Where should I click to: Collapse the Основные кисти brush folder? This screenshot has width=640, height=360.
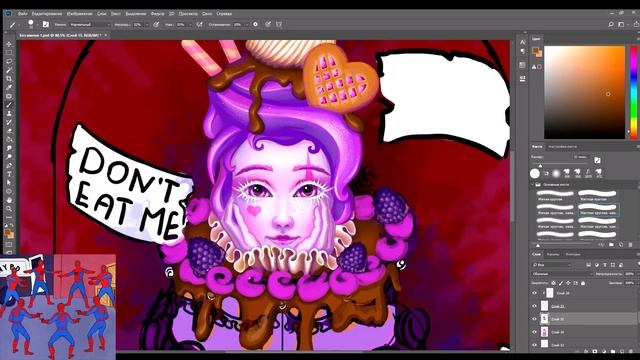click(533, 184)
